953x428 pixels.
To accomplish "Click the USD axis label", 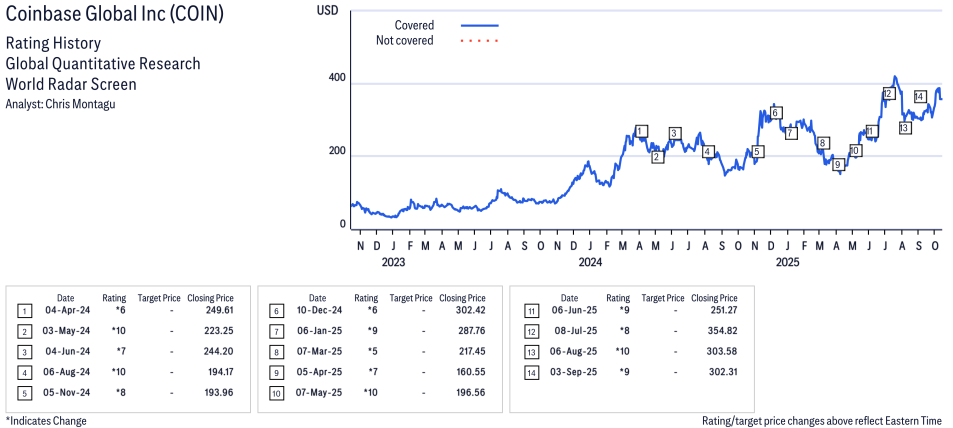I will point(327,10).
